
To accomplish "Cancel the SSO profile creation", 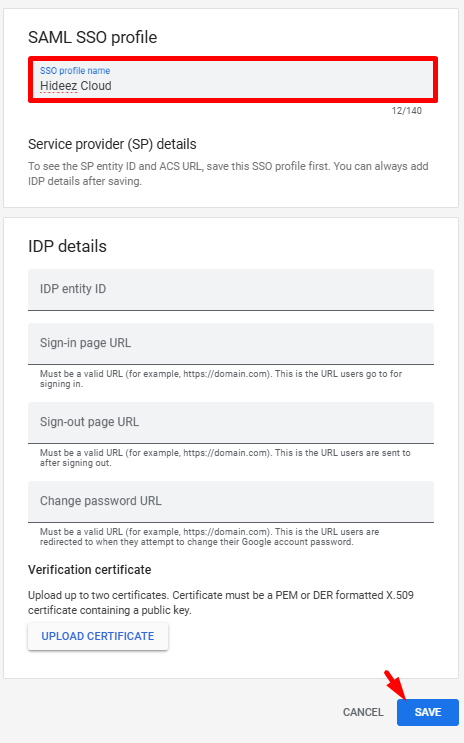I will point(363,712).
